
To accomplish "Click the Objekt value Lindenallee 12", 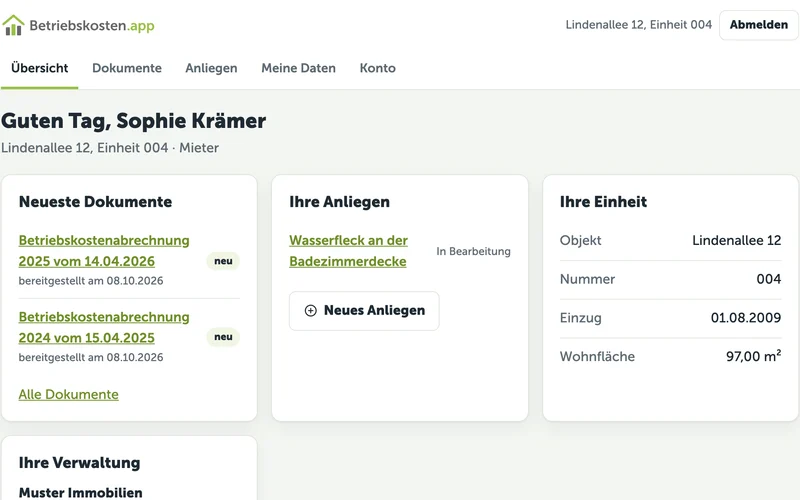I will 737,240.
